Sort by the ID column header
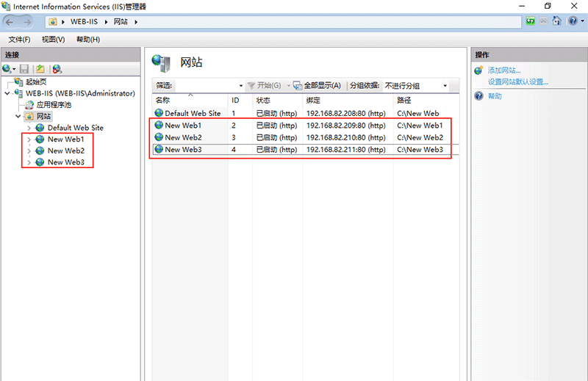Image resolution: width=588 pixels, height=381 pixels. (x=240, y=101)
